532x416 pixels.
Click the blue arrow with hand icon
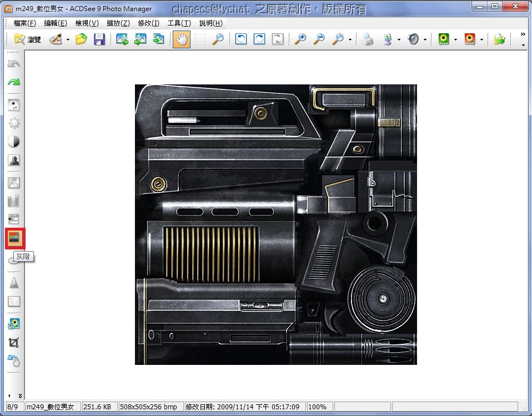14,360
